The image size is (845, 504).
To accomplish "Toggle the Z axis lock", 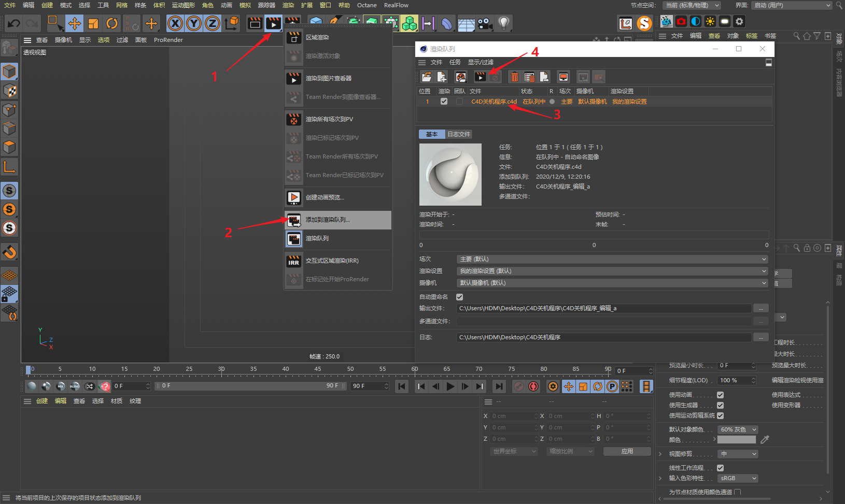I will click(x=213, y=23).
